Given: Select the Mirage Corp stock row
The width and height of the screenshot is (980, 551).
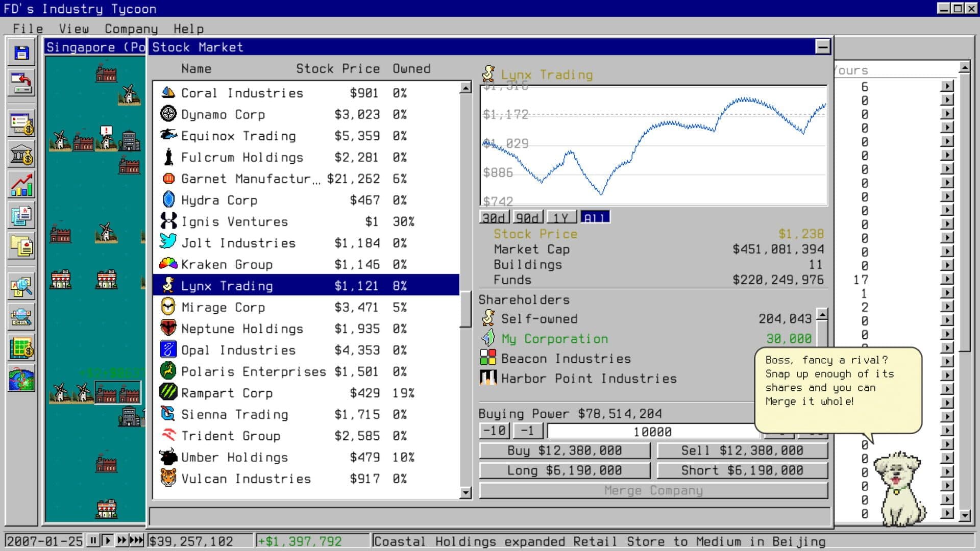Looking at the screenshot, I should pos(306,307).
